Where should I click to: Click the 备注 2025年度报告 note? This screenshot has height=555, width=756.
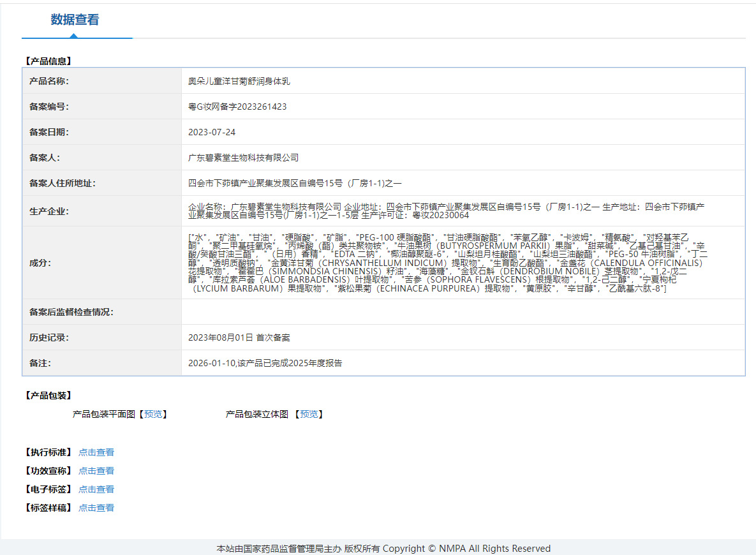[x=265, y=363]
